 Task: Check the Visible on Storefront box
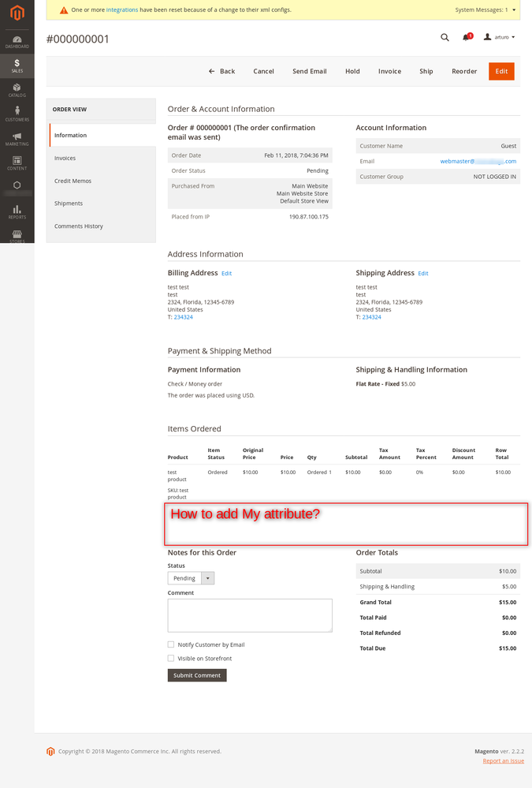click(x=171, y=658)
